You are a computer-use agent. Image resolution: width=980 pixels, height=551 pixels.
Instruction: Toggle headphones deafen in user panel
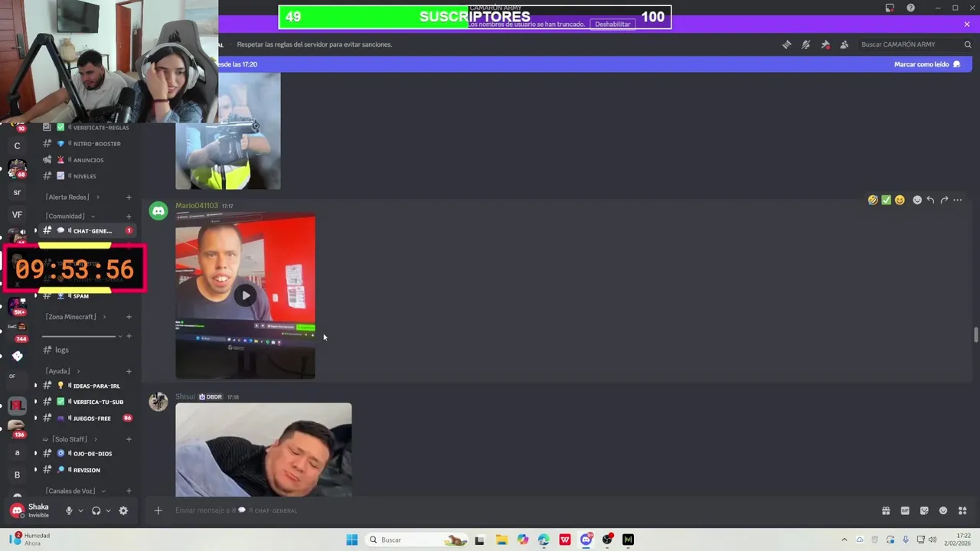[96, 510]
